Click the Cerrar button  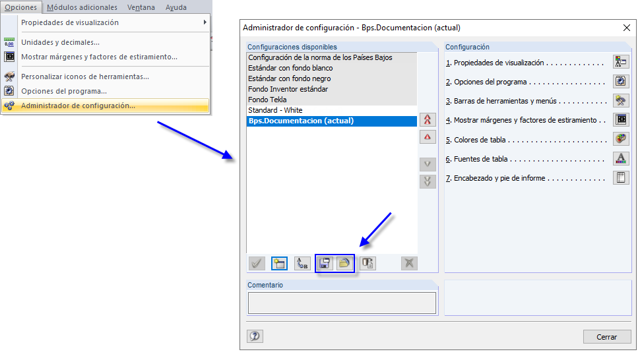coord(607,337)
